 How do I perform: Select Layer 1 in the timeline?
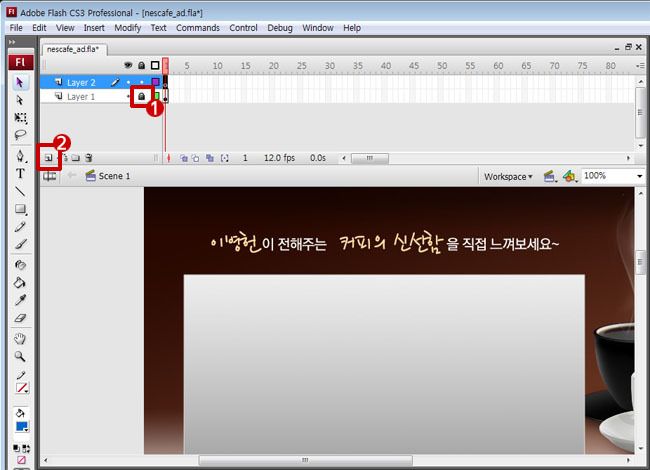pyautogui.click(x=81, y=97)
